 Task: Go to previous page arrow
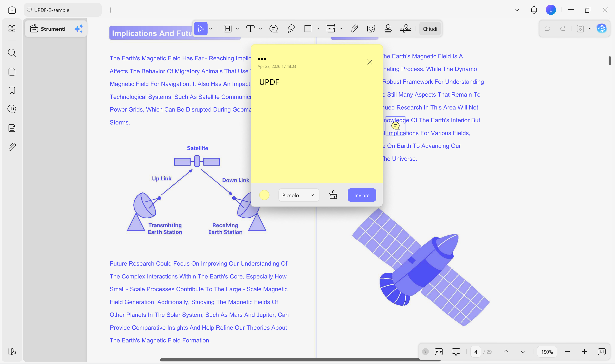click(x=505, y=352)
